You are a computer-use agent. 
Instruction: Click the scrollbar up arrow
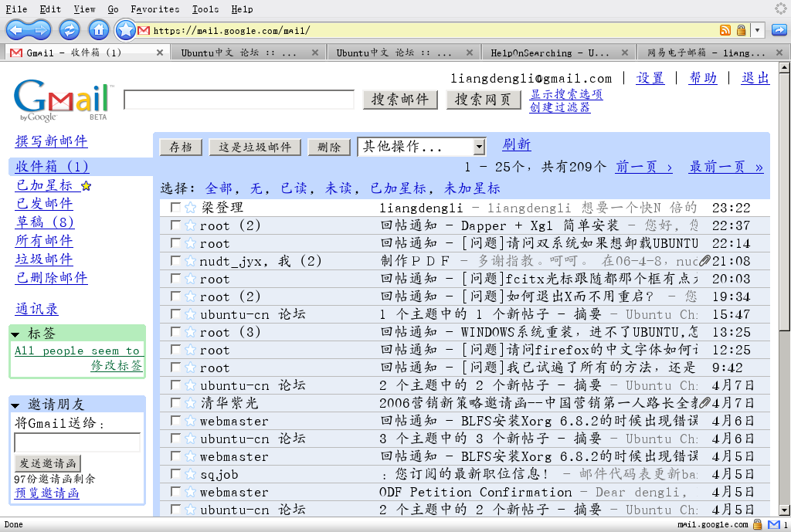coord(785,67)
